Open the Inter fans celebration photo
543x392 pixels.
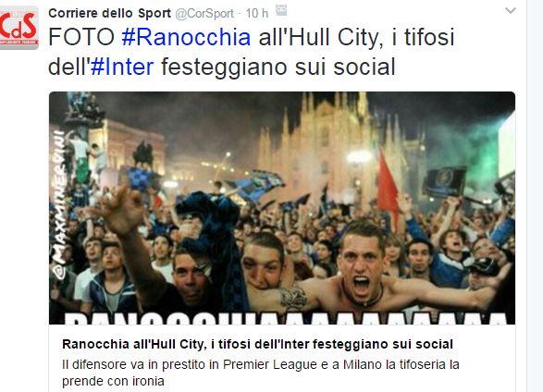pos(282,208)
